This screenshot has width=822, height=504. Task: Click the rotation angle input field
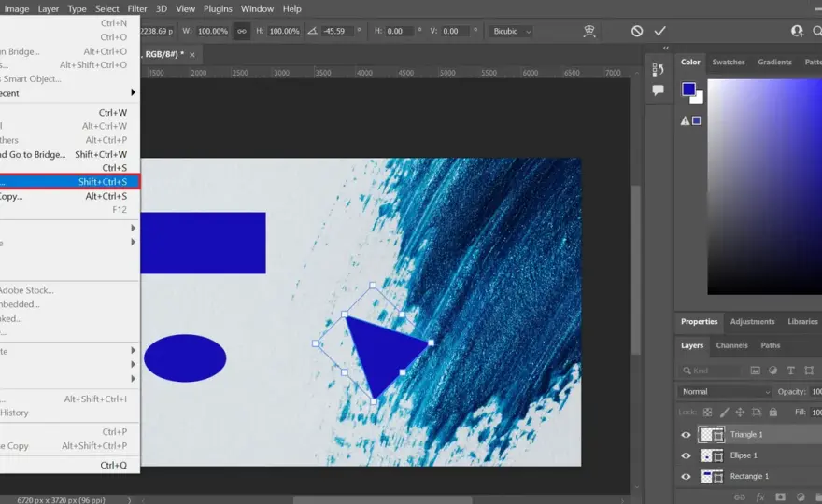point(337,31)
